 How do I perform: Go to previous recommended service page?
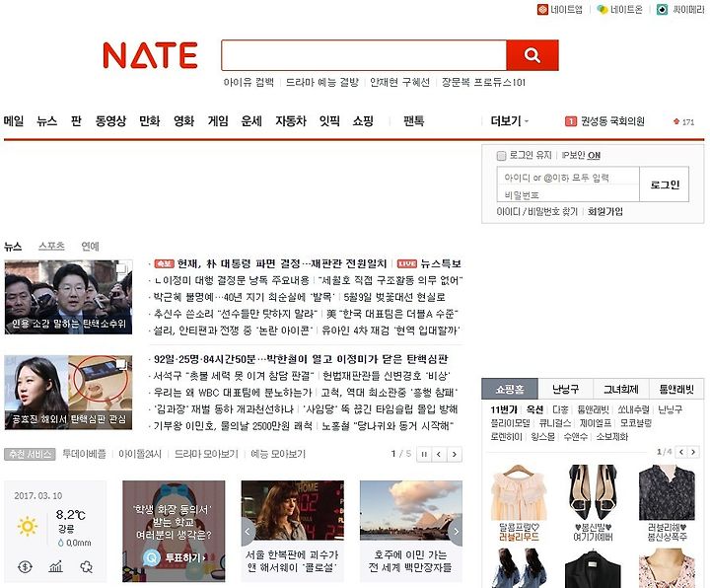439,455
